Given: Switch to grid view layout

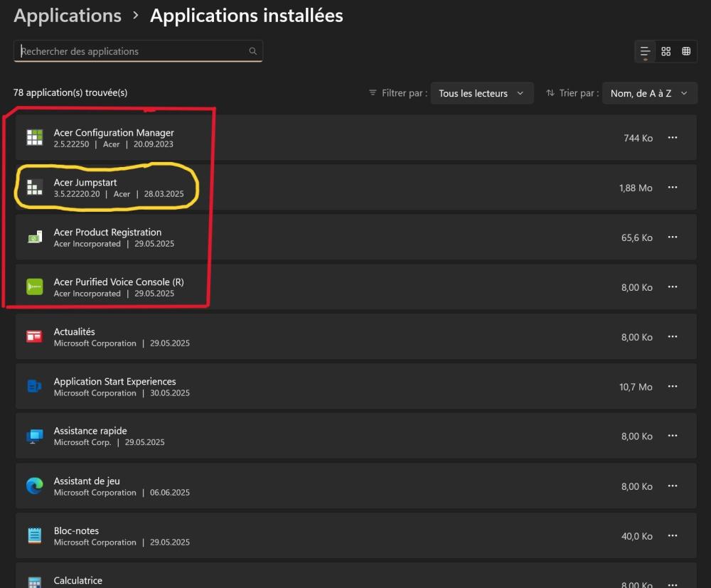Looking at the screenshot, I should point(665,51).
